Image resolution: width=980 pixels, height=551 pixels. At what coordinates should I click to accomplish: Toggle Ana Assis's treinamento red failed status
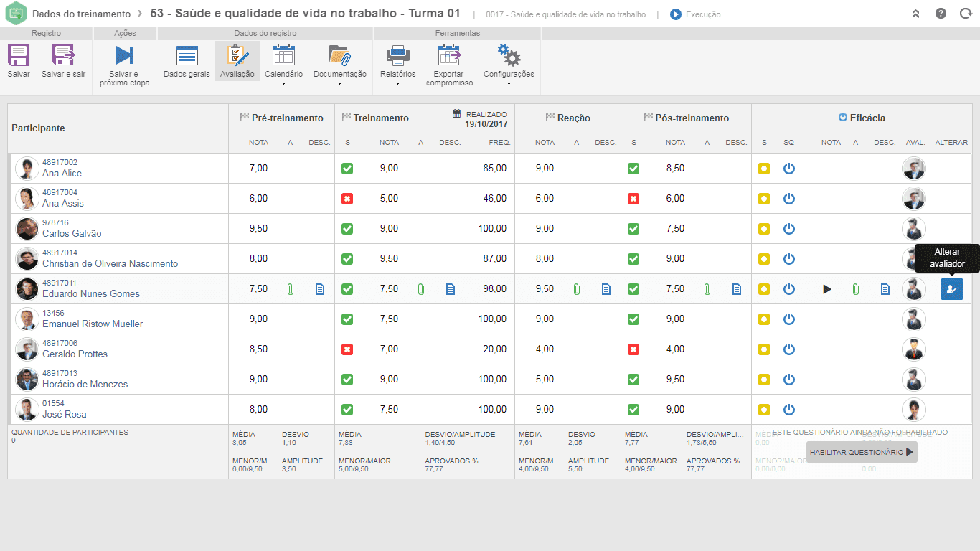click(347, 199)
